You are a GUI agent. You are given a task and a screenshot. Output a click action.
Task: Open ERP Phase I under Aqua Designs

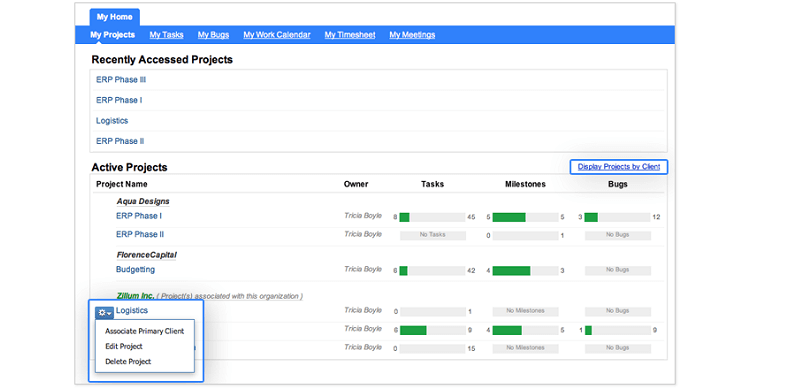(x=139, y=216)
